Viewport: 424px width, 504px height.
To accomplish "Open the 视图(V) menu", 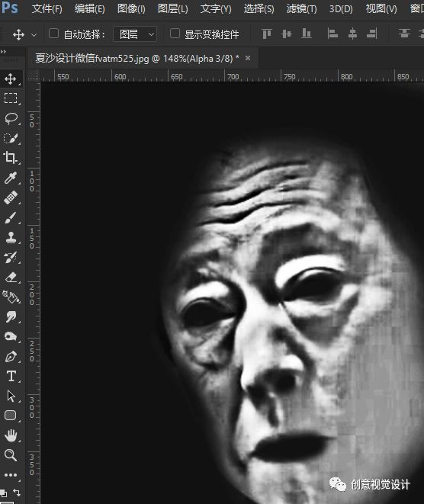I will 381,8.
